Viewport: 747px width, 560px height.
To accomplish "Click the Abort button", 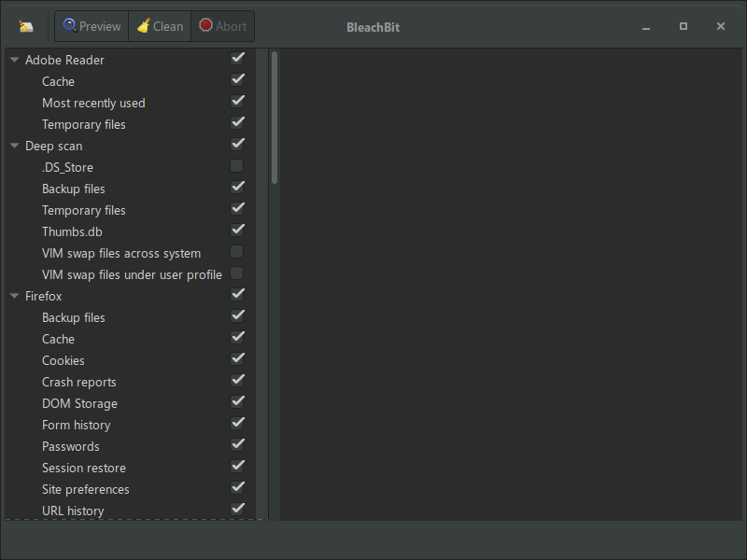I will (x=222, y=26).
